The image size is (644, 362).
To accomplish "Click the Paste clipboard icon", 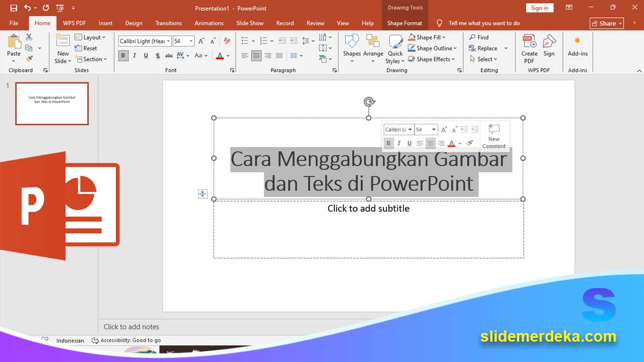I will click(x=14, y=42).
